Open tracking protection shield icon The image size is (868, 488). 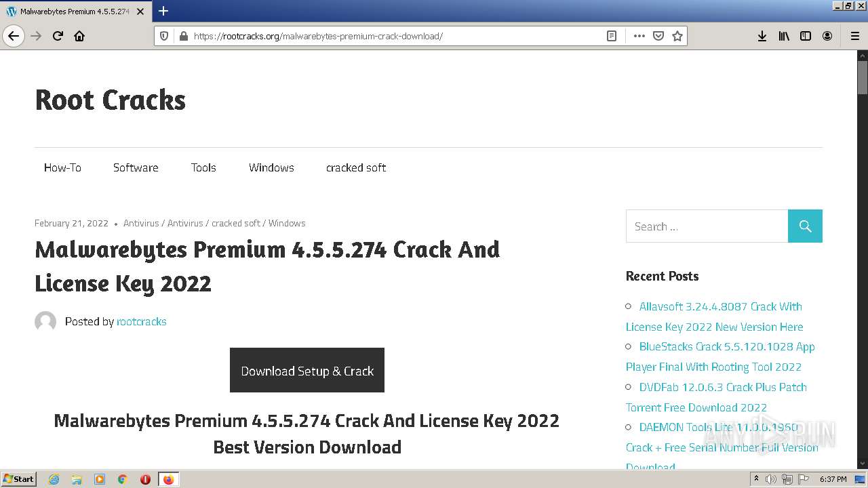(x=163, y=36)
